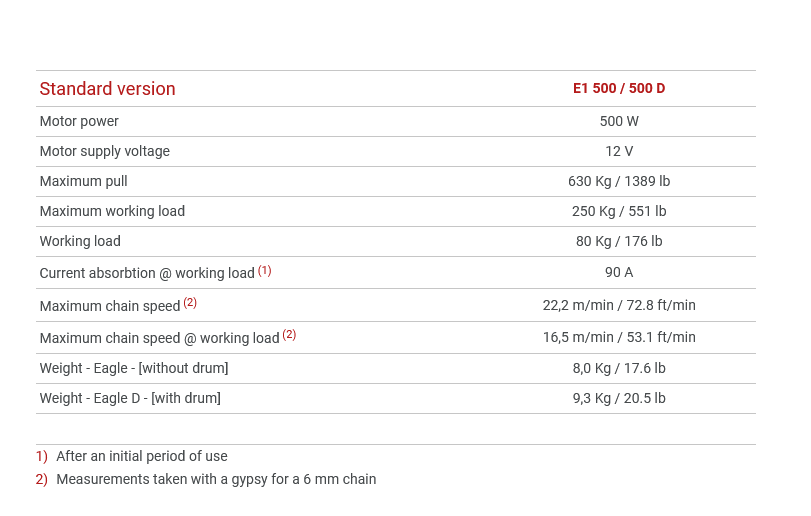Click the 'Maximum pull' row label
811x516 pixels.
(83, 182)
